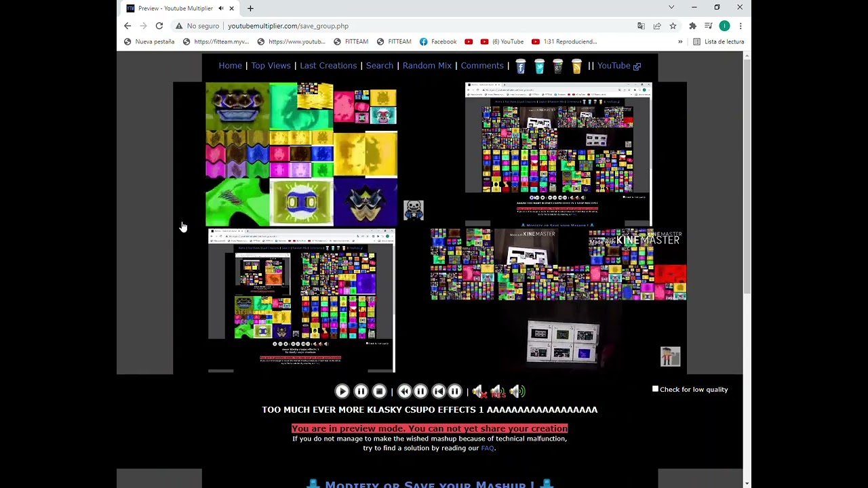Open the Comments page
Image resolution: width=868 pixels, height=488 pixels.
(x=482, y=66)
